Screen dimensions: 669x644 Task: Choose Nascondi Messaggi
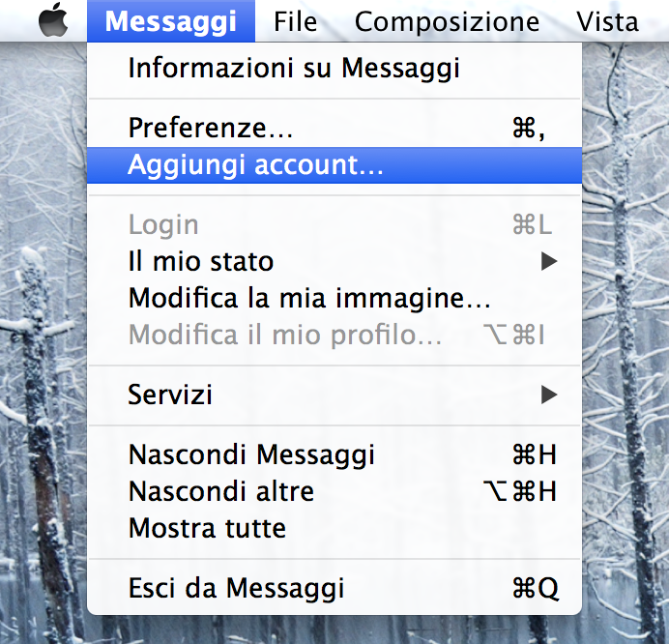[334, 454]
